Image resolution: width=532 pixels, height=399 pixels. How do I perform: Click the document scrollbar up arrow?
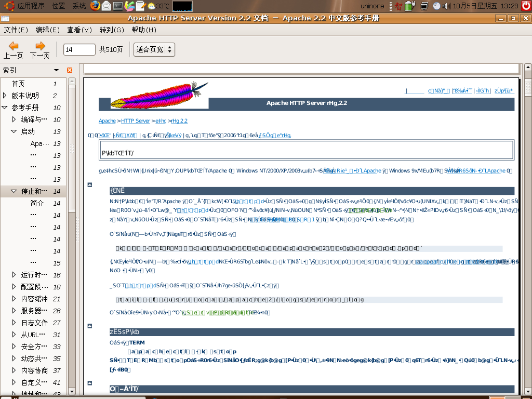tap(528, 67)
